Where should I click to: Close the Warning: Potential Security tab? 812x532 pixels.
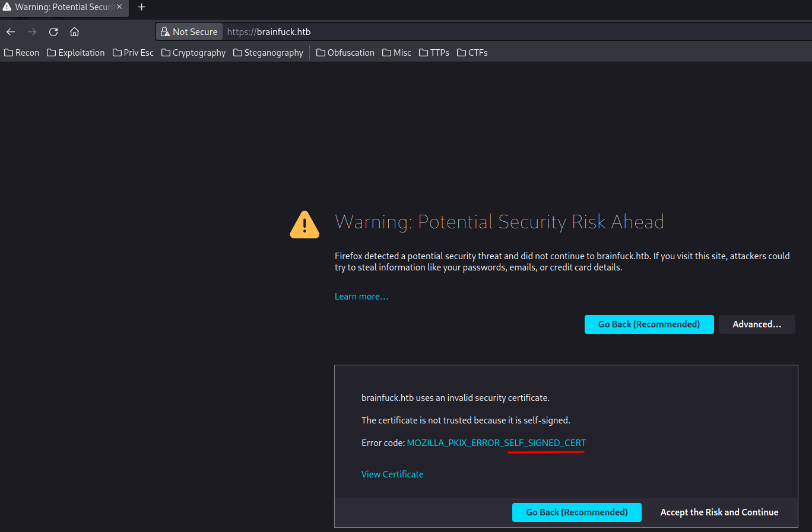119,7
